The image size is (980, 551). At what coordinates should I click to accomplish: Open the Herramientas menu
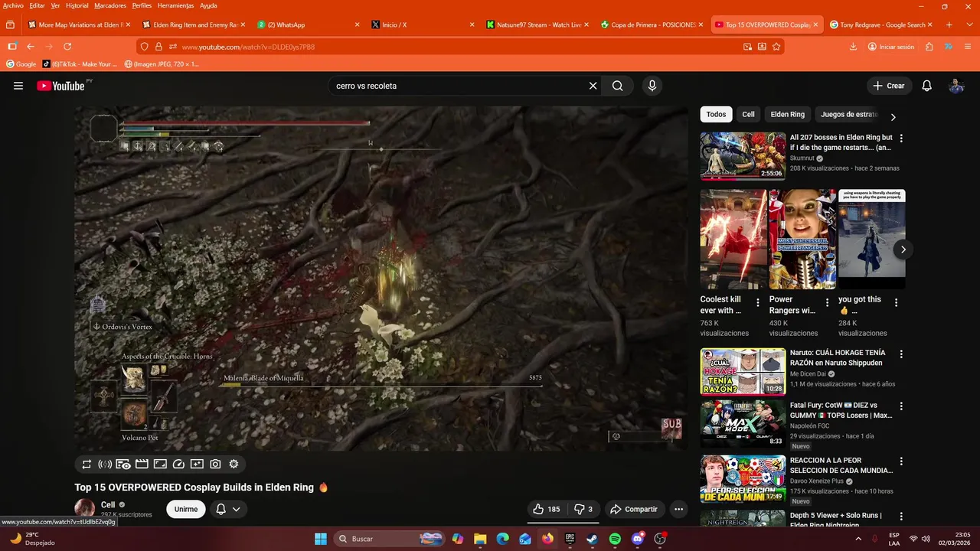point(175,5)
